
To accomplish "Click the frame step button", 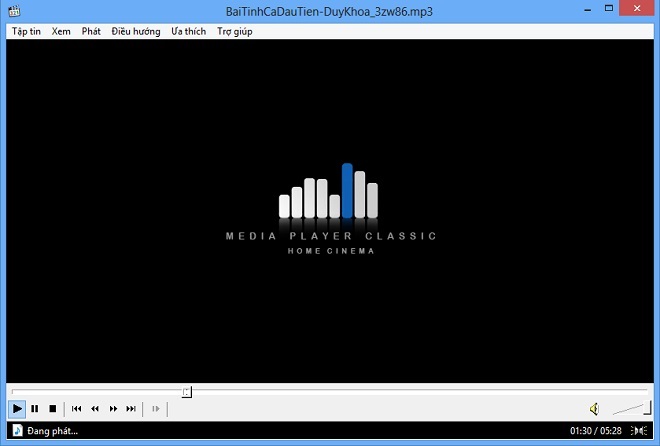I will tap(156, 409).
